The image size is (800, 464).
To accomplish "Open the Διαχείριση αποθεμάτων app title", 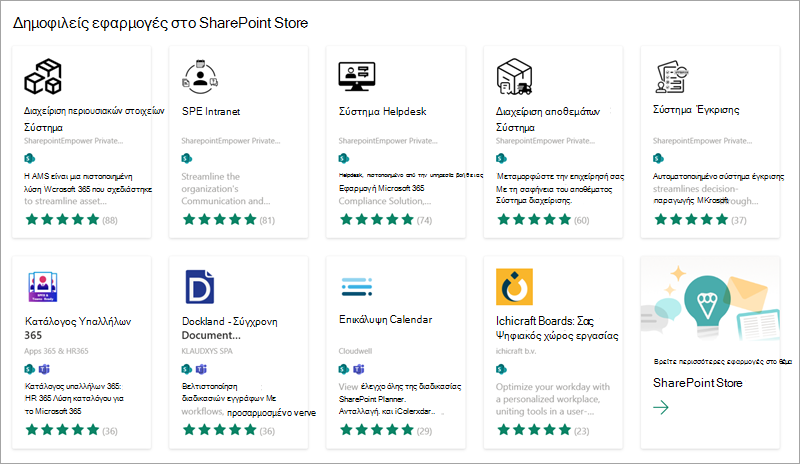I will 548,119.
